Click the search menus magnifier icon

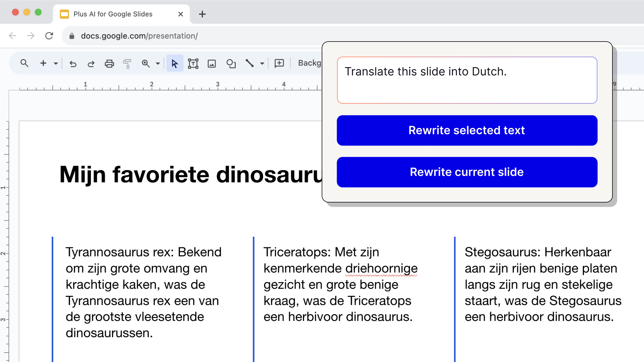[x=24, y=63]
